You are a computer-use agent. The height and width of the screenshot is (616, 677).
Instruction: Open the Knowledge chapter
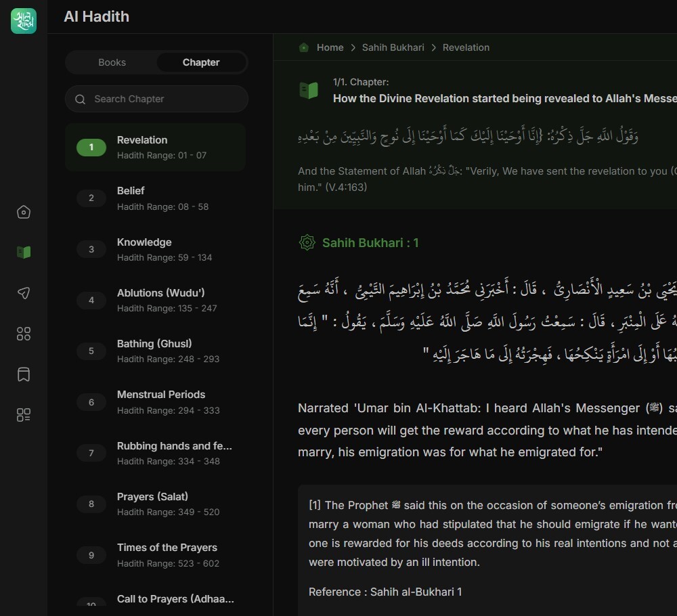click(x=156, y=249)
